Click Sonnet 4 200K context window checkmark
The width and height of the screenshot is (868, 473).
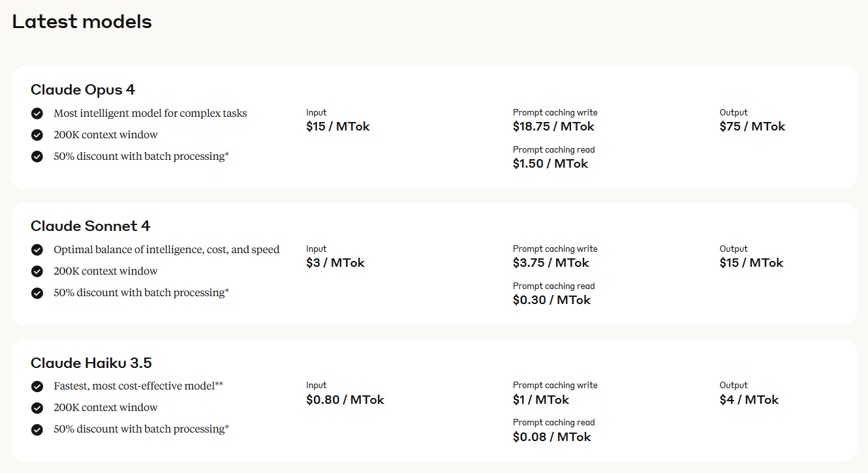(x=37, y=271)
